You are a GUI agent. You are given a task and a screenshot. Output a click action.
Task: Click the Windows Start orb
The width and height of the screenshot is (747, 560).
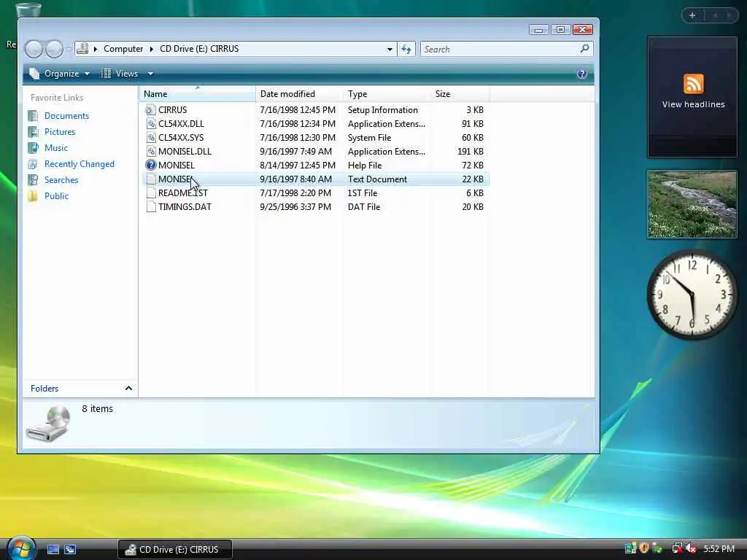(21, 548)
